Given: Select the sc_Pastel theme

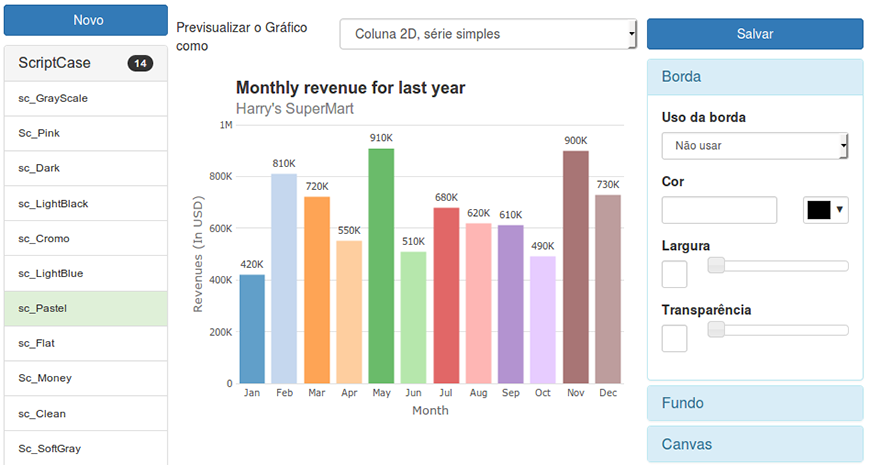Looking at the screenshot, I should 86,309.
